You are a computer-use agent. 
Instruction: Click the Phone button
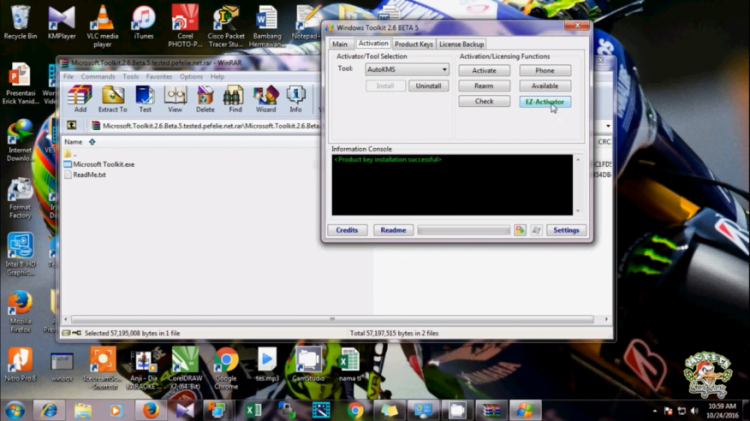tap(545, 70)
